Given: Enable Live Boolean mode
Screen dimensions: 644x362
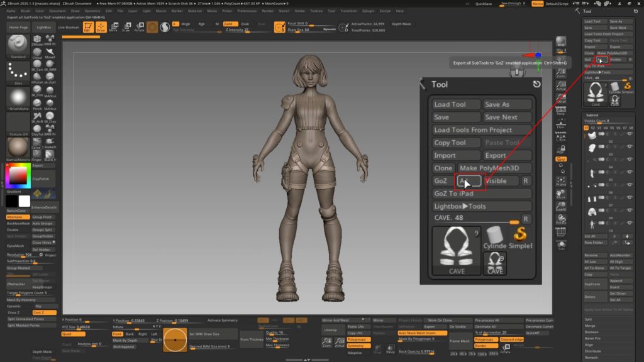Looking at the screenshot, I should pos(69,28).
